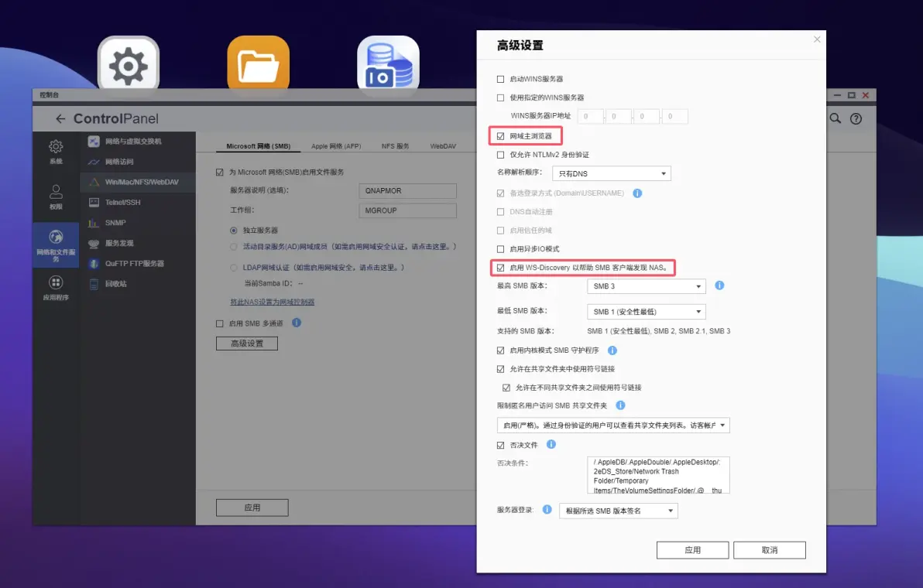Click first WINS服务器IP地址 octet field
923x588 pixels.
590,116
